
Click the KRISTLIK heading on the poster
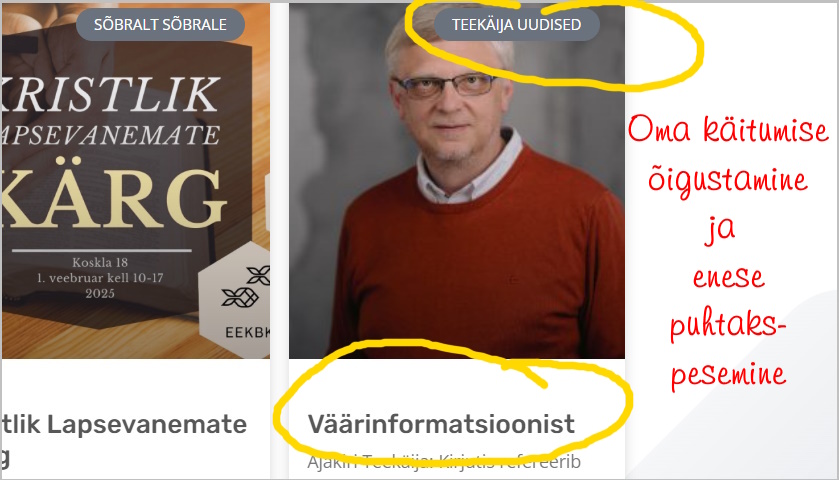[111, 94]
